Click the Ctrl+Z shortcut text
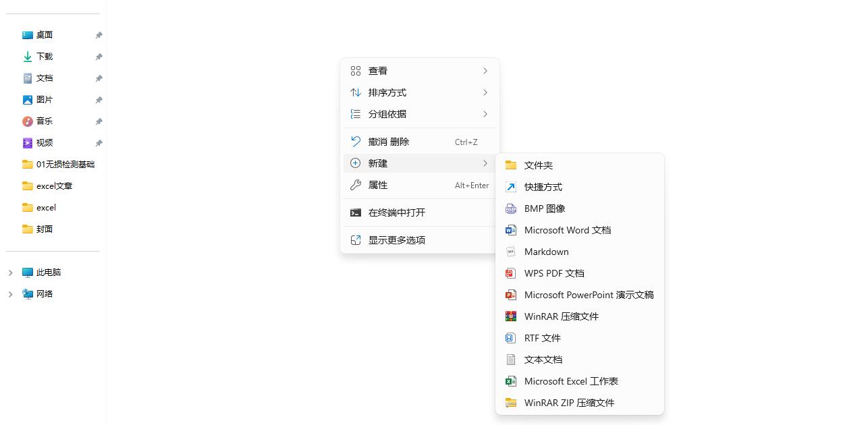 click(466, 142)
